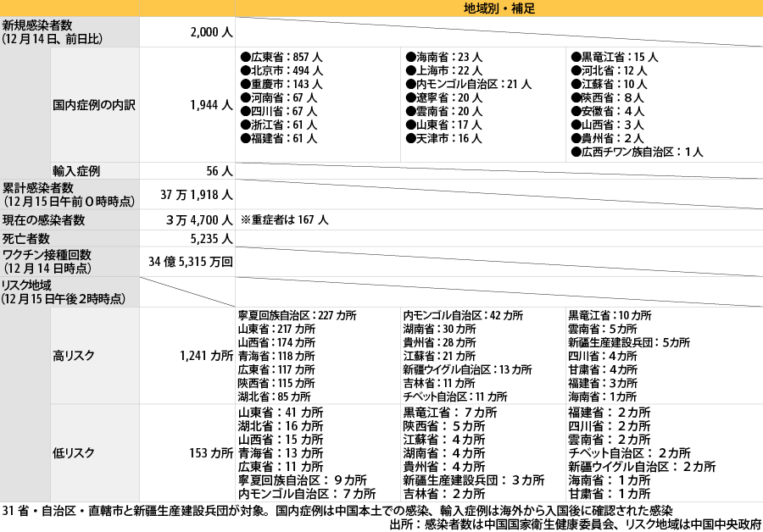Click the '出所' source line below the table

click(576, 524)
